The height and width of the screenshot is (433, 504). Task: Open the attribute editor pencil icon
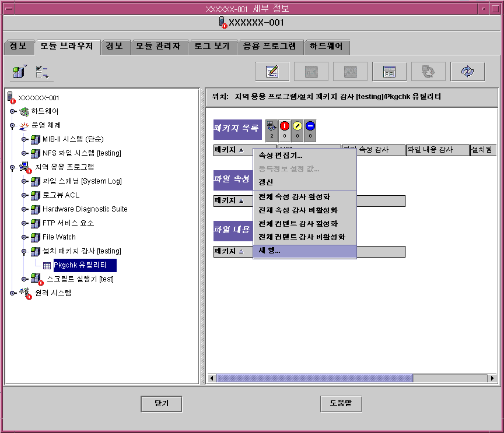tap(271, 71)
